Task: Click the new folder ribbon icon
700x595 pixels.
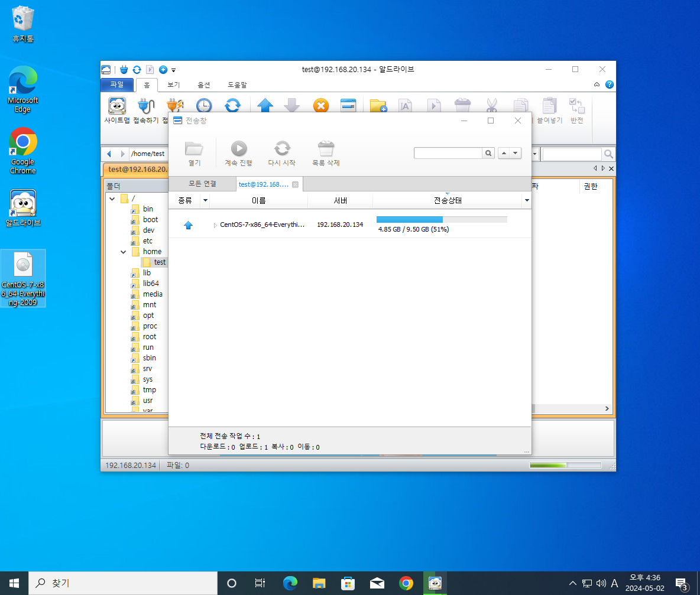Action: [x=378, y=105]
